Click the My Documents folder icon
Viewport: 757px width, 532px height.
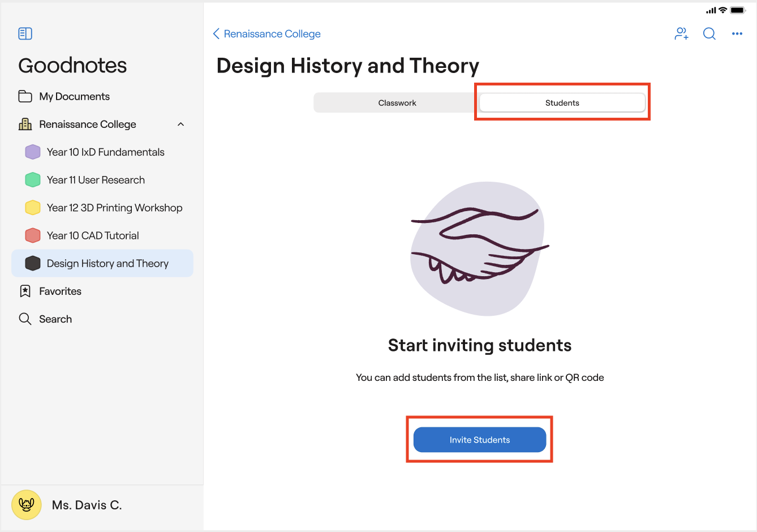pyautogui.click(x=25, y=96)
